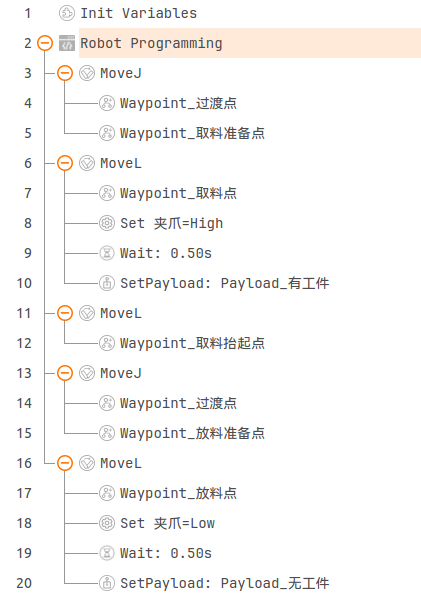Click the MoveL icon on line 16
The height and width of the screenshot is (614, 421).
click(x=87, y=463)
